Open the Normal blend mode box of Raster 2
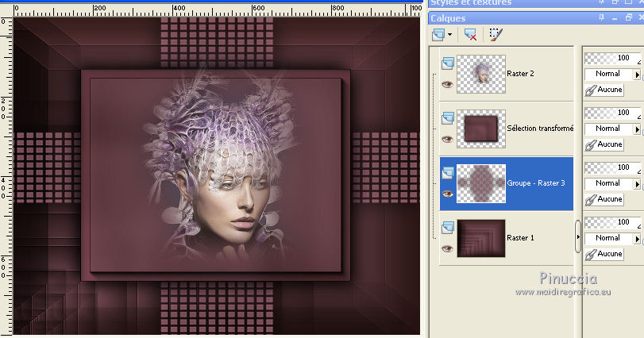 coord(608,75)
